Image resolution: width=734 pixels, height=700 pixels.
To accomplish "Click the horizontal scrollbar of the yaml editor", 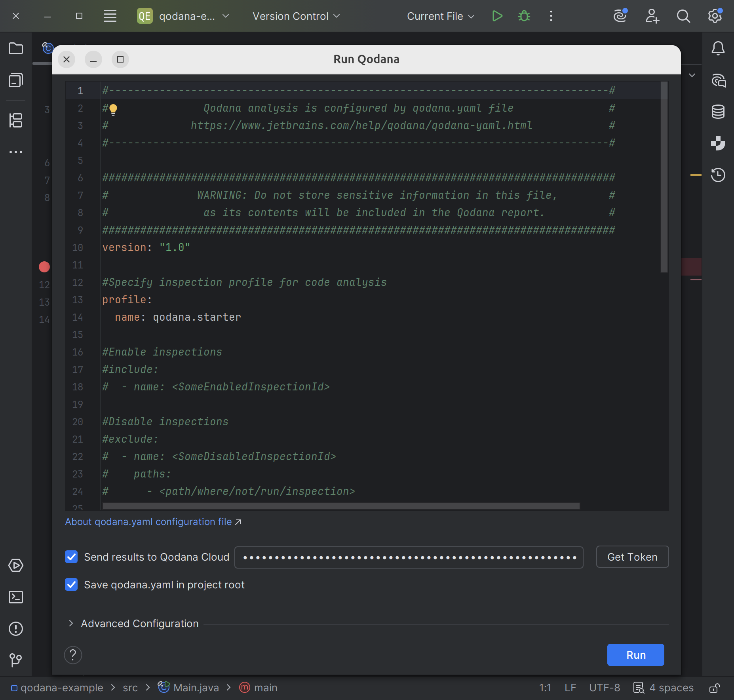I will click(x=341, y=506).
